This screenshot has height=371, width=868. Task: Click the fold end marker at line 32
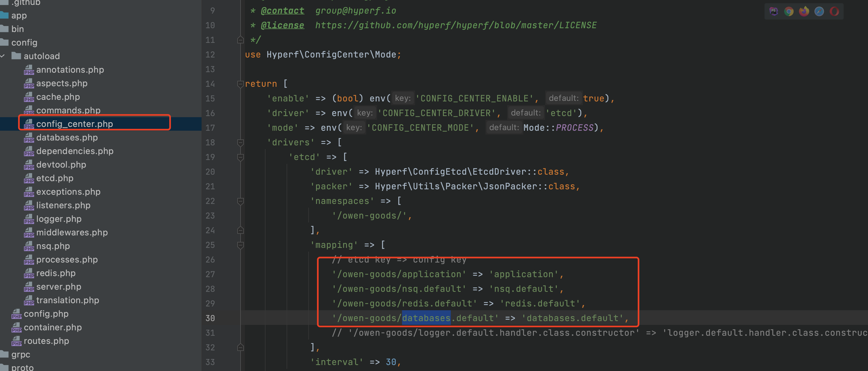[x=241, y=347]
